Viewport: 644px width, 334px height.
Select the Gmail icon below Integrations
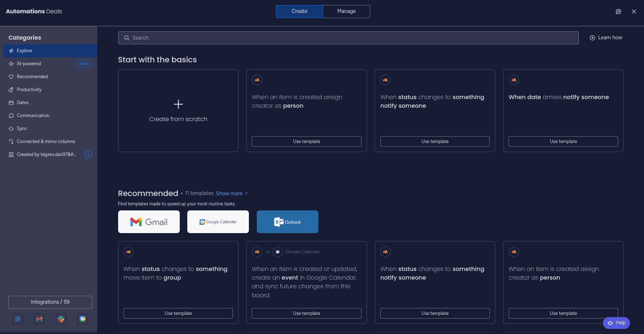coord(39,319)
